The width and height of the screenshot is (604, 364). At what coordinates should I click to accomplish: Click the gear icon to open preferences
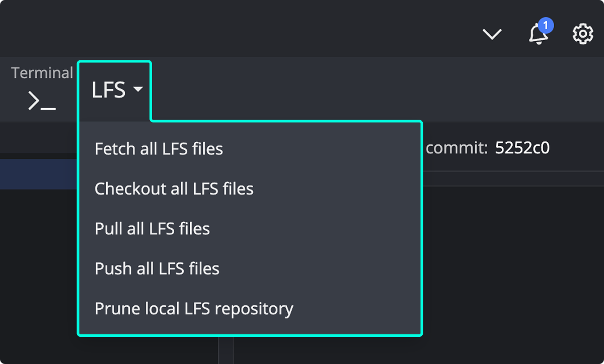tap(582, 34)
